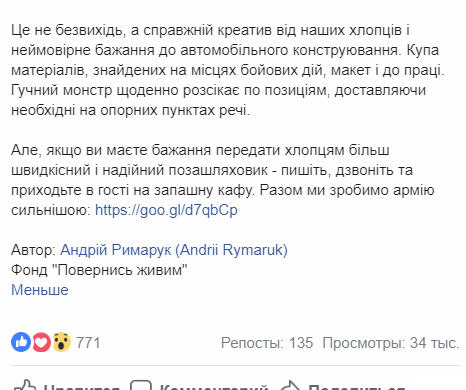Click the red heart Love reaction icon
Image resolution: width=466 pixels, height=390 pixels.
(41, 342)
